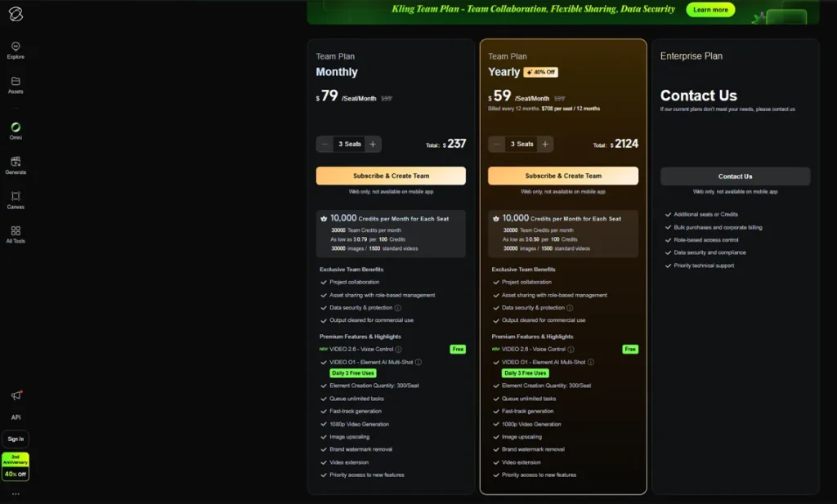Open the Generate tool
837x504 pixels.
pyautogui.click(x=16, y=165)
